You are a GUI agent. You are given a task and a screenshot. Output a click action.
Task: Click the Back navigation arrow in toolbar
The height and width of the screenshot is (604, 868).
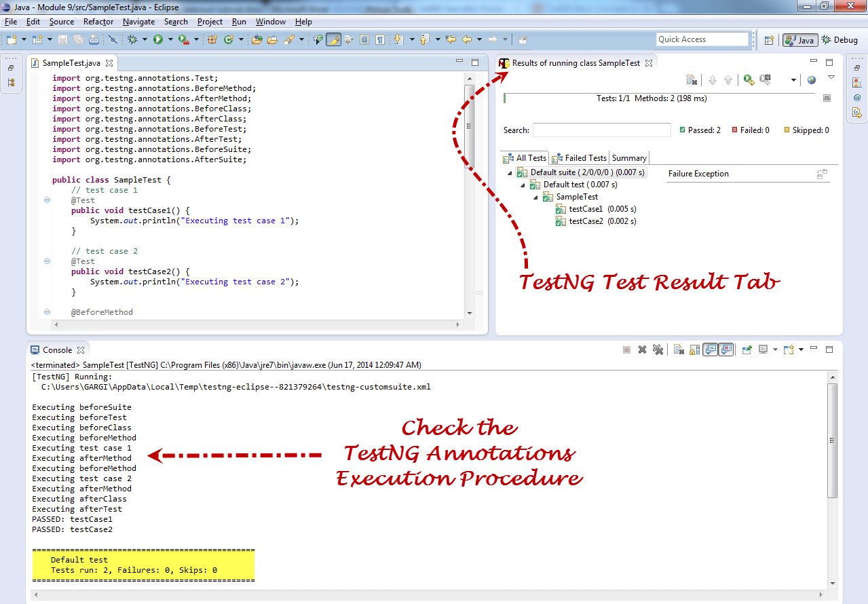coord(467,39)
